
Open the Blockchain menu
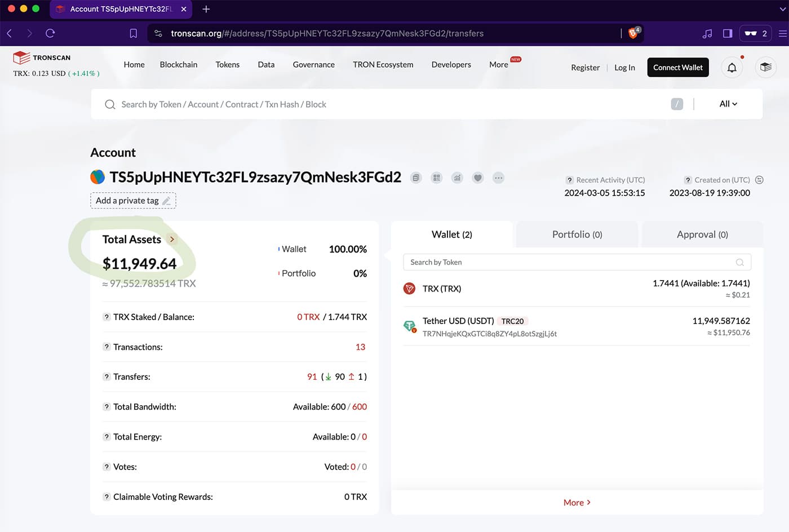[179, 65]
